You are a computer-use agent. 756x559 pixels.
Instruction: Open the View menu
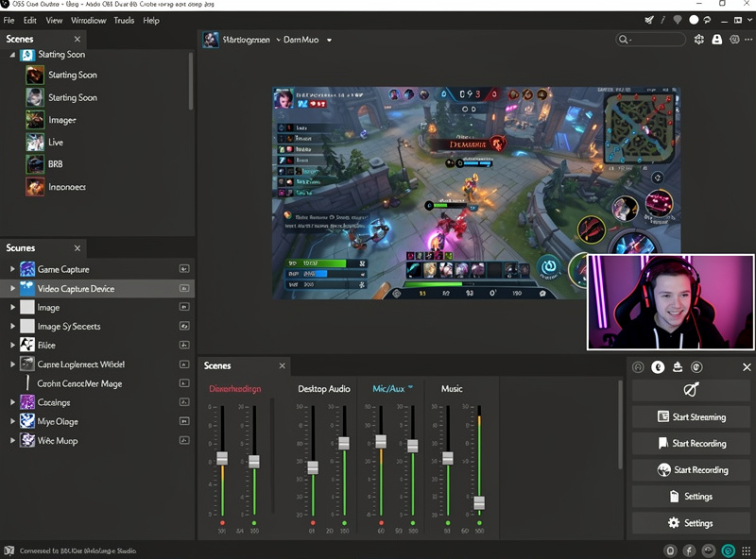[x=54, y=20]
